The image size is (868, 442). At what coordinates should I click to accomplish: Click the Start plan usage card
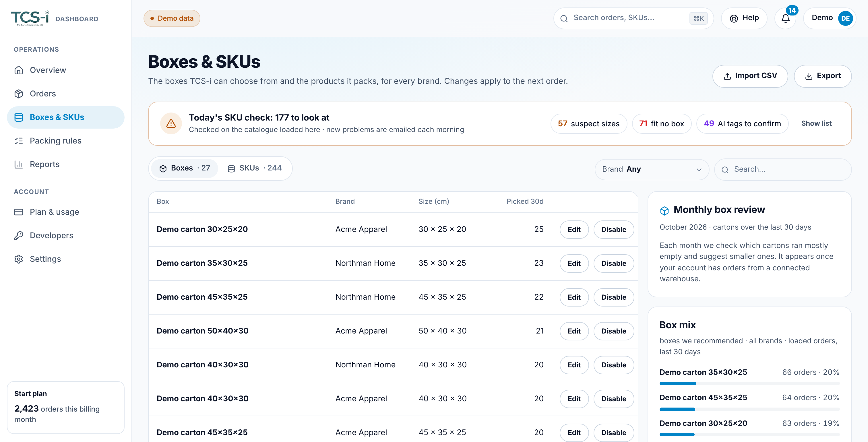[x=66, y=407]
